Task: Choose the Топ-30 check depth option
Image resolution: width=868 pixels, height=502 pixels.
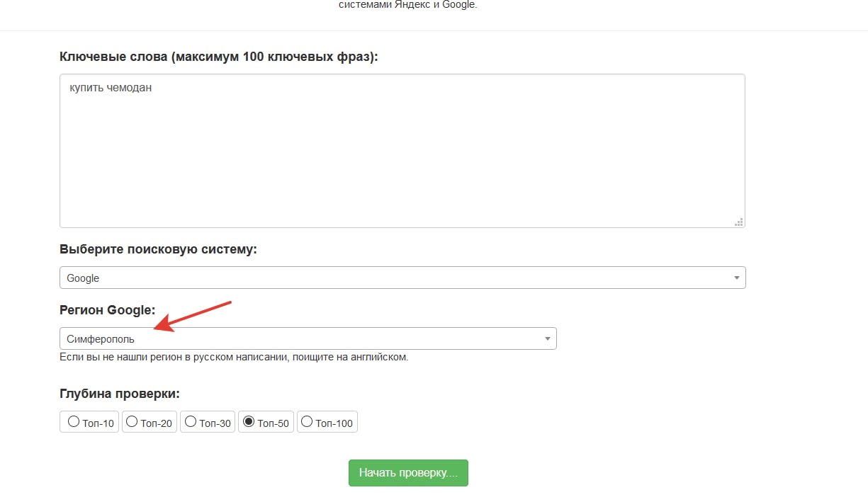Action: [190, 422]
